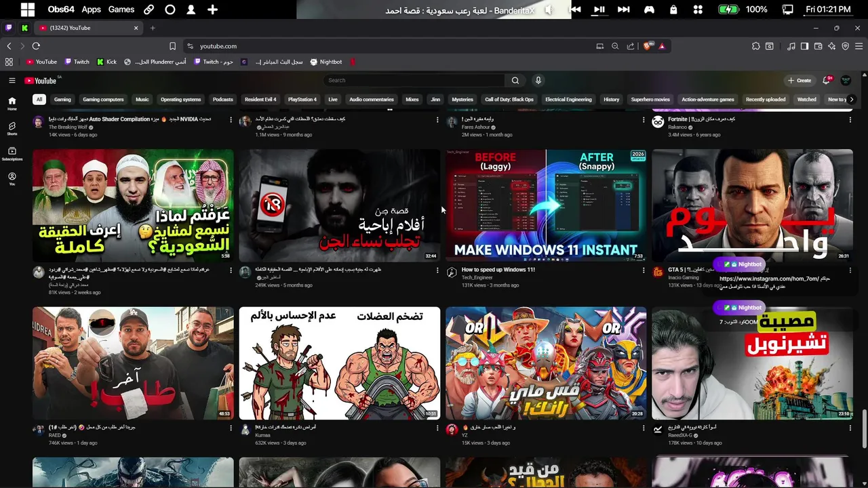Open more options for the Fortnite video by Rakanoo
This screenshot has width=868, height=488.
pos(850,120)
